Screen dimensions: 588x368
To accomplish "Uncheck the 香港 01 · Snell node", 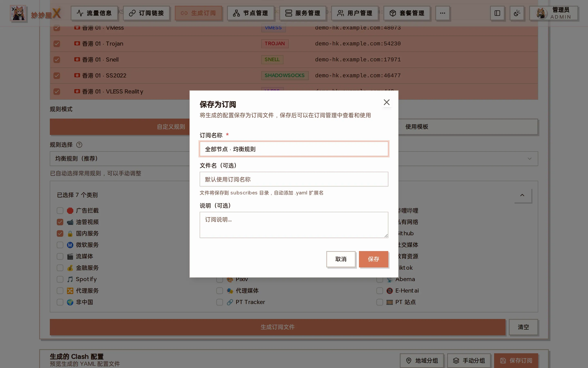I will coord(57,60).
